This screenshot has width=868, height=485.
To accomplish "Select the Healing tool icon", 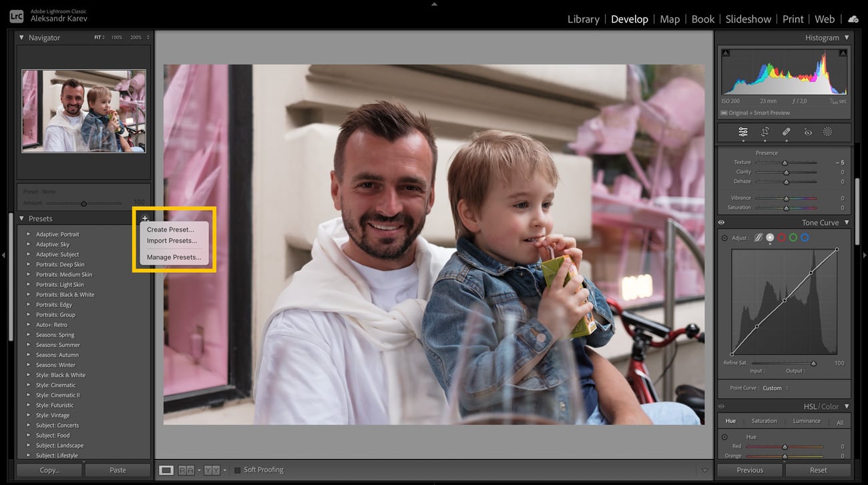I will coord(786,132).
